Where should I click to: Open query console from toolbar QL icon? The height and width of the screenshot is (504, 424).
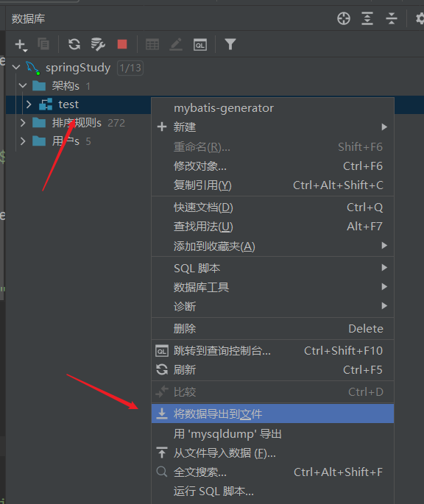point(199,44)
